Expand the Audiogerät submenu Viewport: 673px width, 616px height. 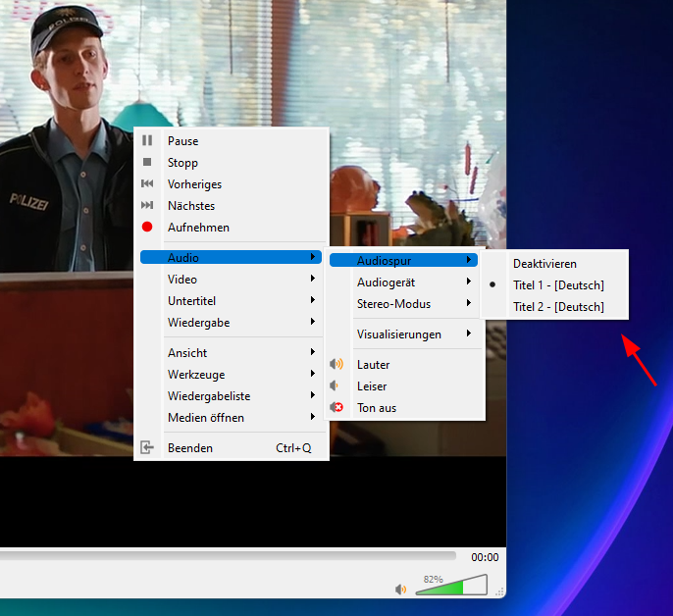(403, 282)
